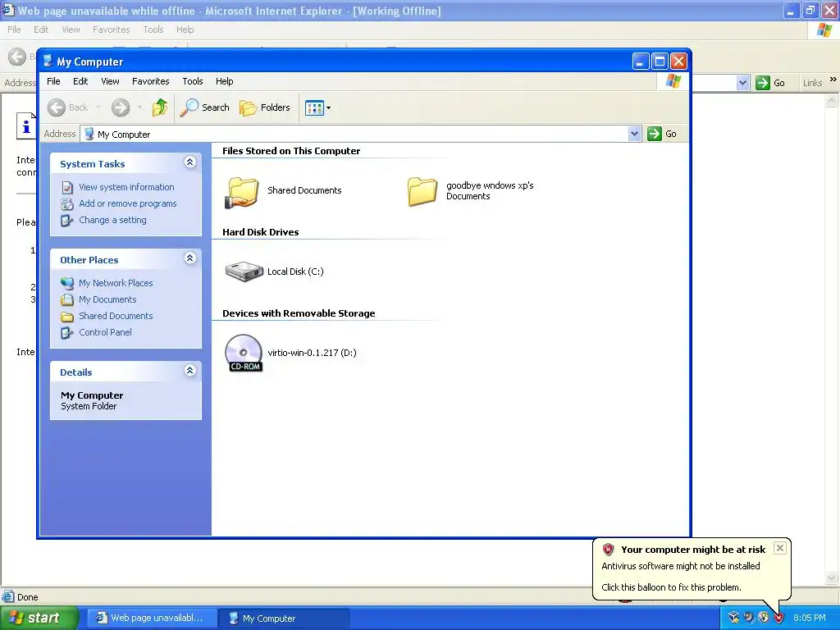Switch to Web page unavailable taskbar button
The height and width of the screenshot is (630, 840).
(x=151, y=619)
